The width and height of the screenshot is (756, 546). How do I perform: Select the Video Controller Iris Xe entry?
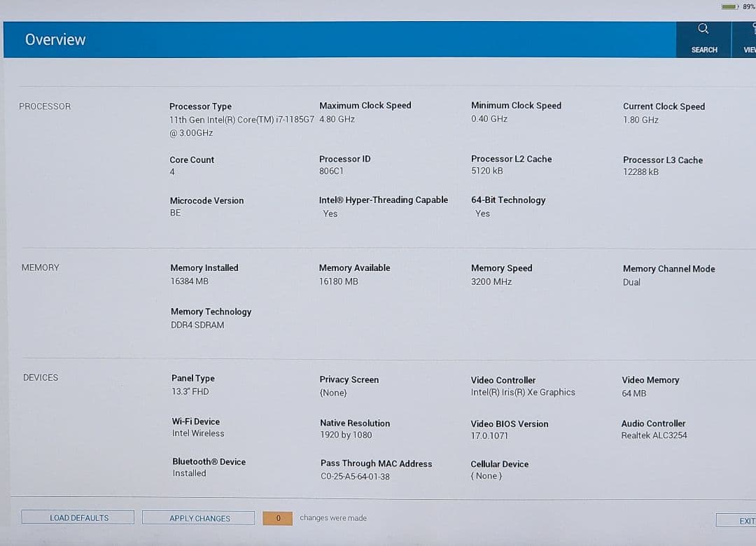[523, 393]
